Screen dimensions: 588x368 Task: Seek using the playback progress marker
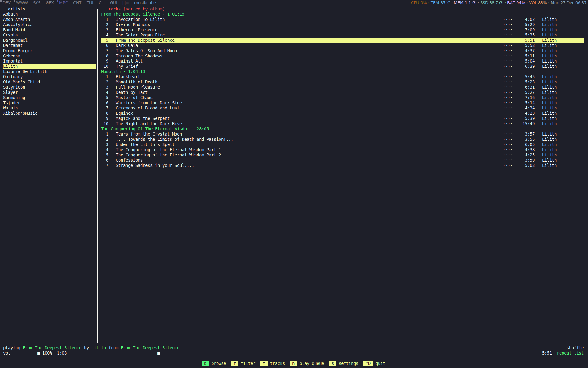pos(159,353)
